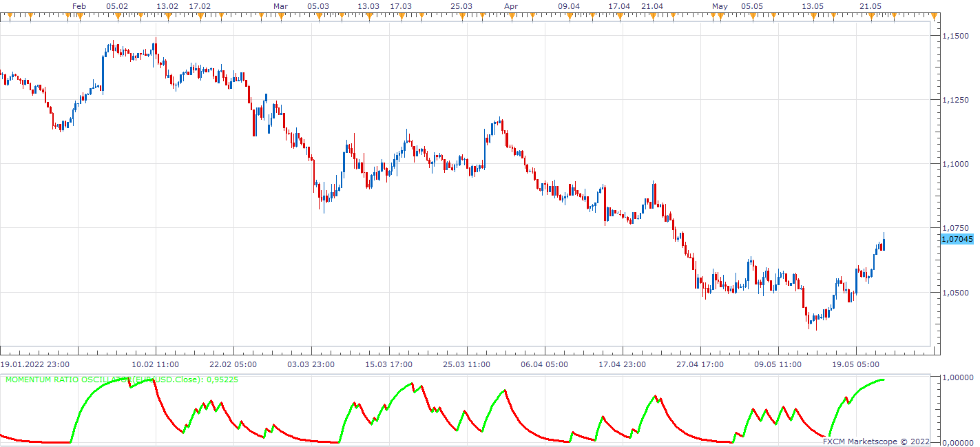Pick the orange marker below 17.03

click(401, 17)
